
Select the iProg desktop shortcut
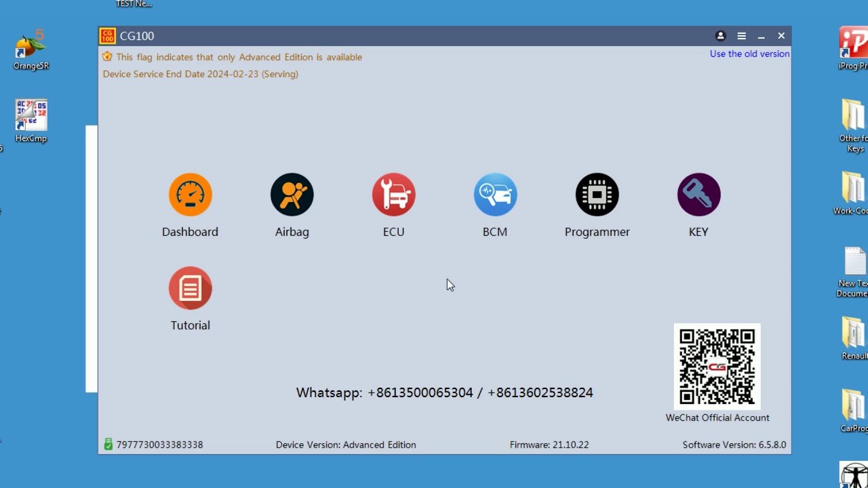854,49
